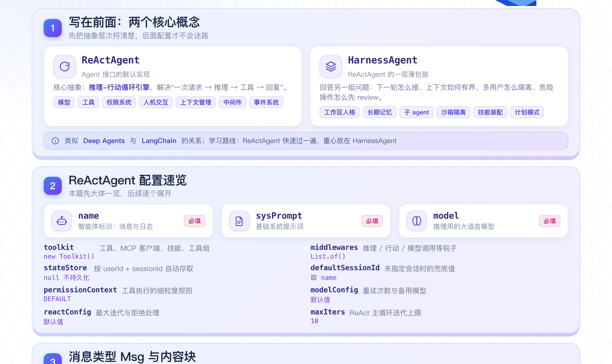This screenshot has width=612, height=364.
Task: Click the 必填 badge on name card
Action: [x=195, y=221]
